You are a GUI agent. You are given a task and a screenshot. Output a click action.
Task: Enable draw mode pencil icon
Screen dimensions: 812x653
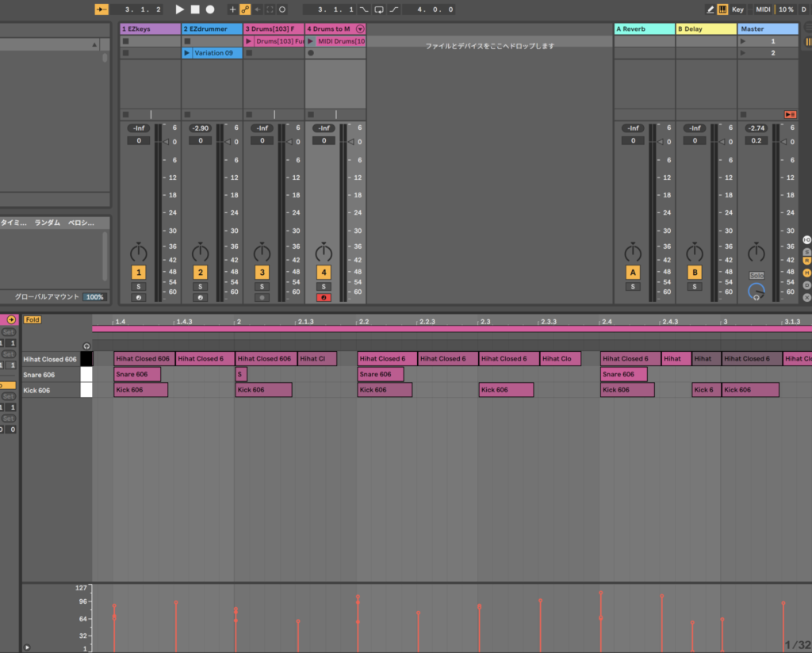pos(710,10)
